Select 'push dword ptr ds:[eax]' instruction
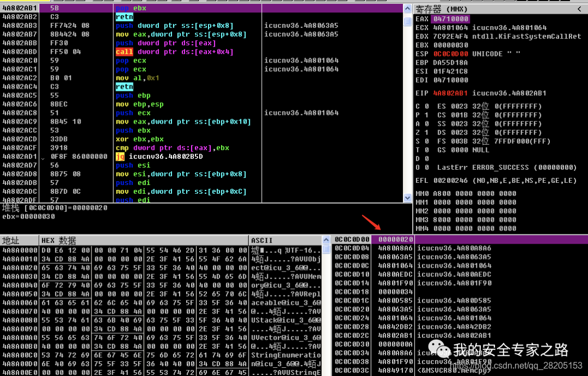 coord(166,43)
